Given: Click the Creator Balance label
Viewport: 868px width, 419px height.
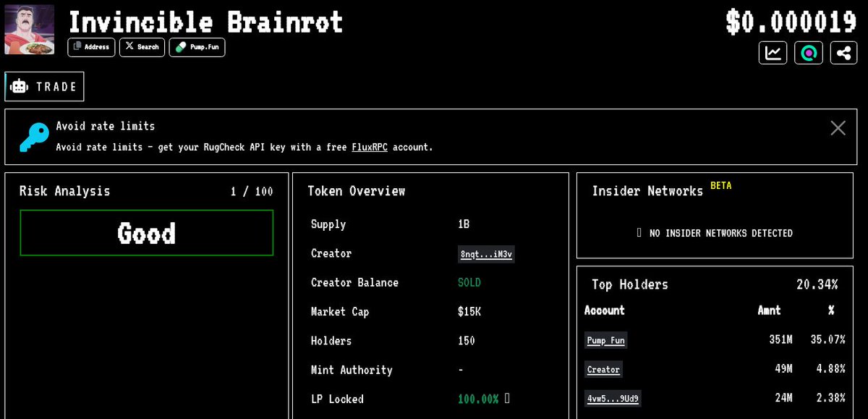Looking at the screenshot, I should point(354,282).
